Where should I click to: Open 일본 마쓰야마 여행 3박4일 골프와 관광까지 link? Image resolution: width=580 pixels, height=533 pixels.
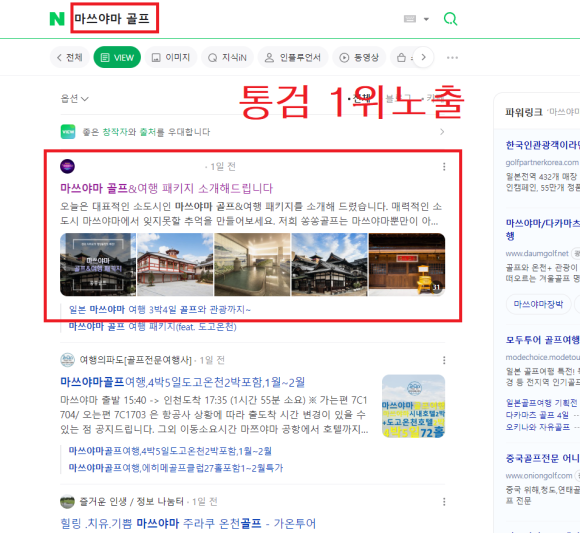(x=160, y=310)
